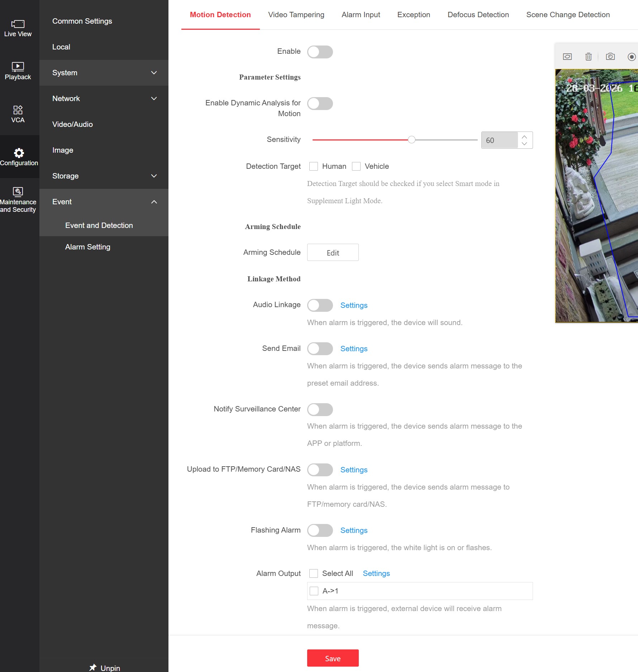Click the Edit arming schedule button
Viewport: 638px width, 672px height.
pos(333,253)
